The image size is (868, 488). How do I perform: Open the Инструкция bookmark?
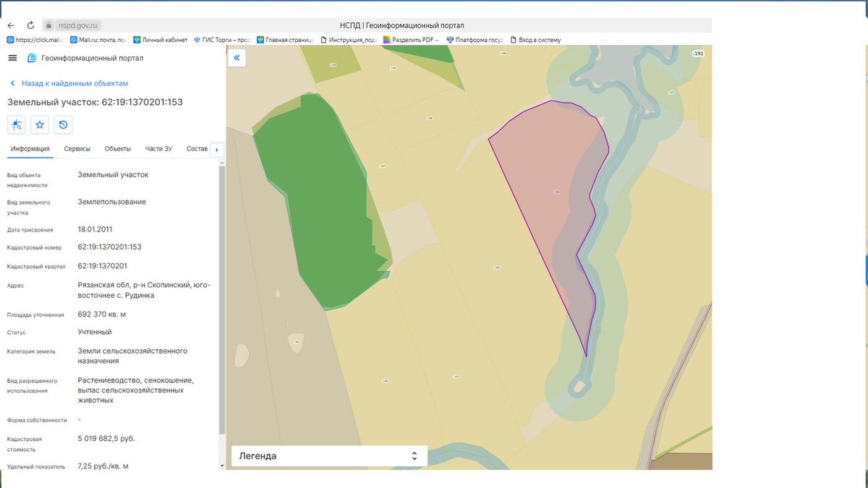(349, 40)
